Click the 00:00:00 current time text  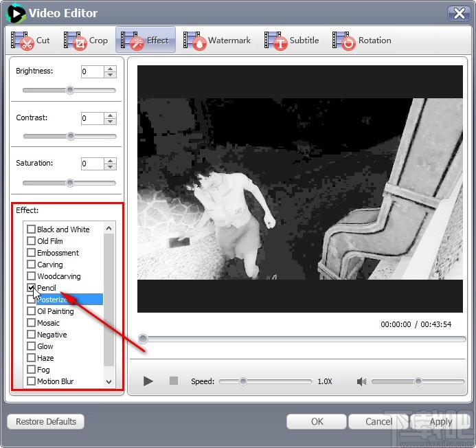tap(396, 324)
